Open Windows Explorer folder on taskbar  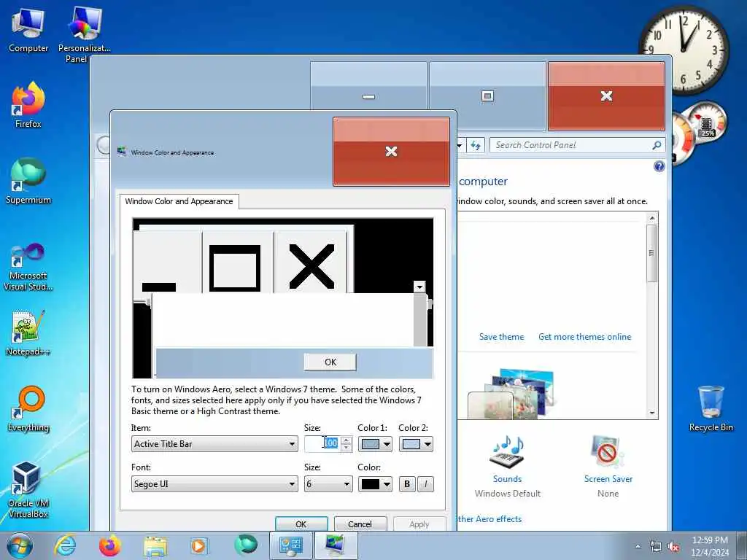(156, 545)
